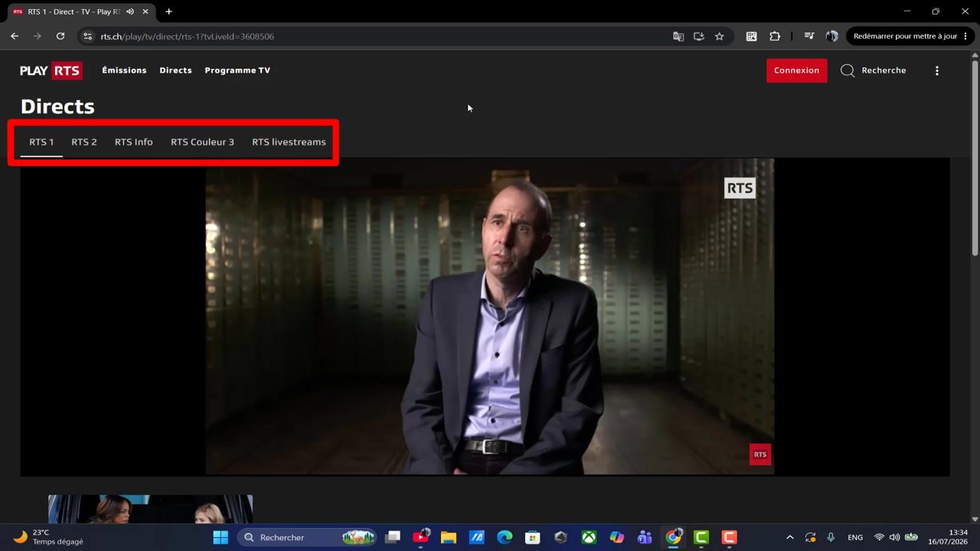Viewport: 980px width, 551px height.
Task: Open Microsoft Store from the taskbar
Action: (x=532, y=537)
